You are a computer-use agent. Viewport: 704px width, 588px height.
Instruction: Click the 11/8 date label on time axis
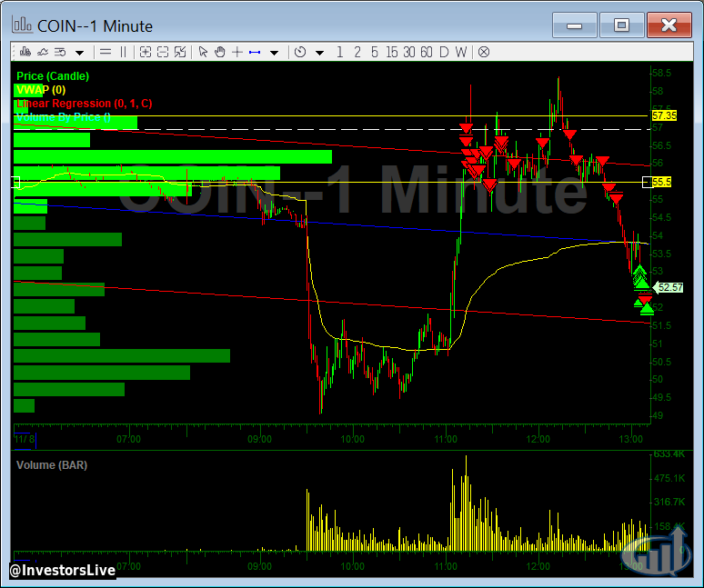[25, 439]
